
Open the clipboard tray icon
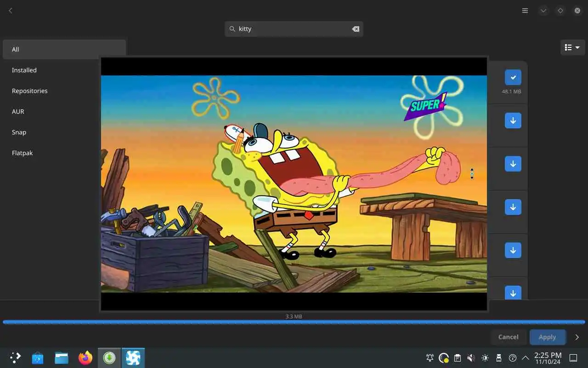tap(458, 358)
